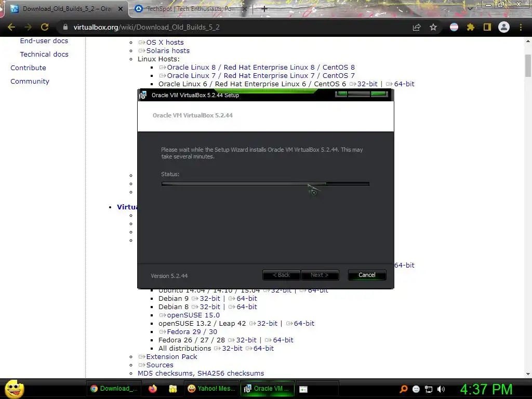Open the striped flag extension icon
The image size is (532, 399).
coord(454,27)
